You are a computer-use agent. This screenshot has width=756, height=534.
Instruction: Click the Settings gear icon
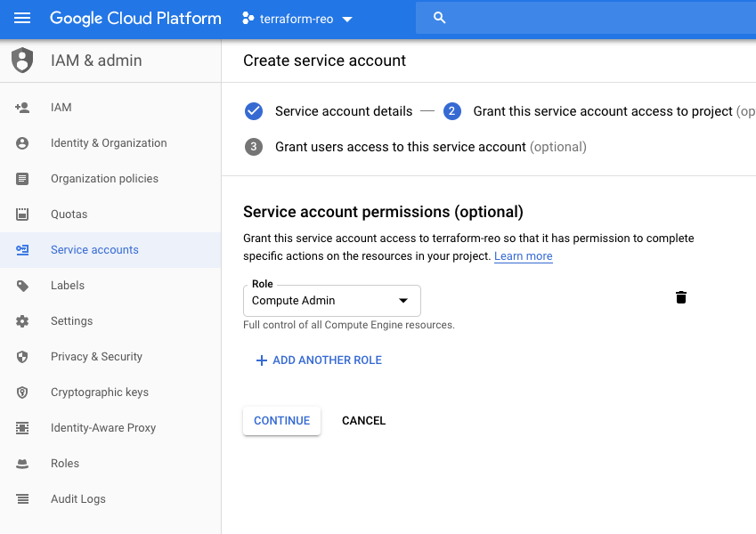(x=22, y=321)
